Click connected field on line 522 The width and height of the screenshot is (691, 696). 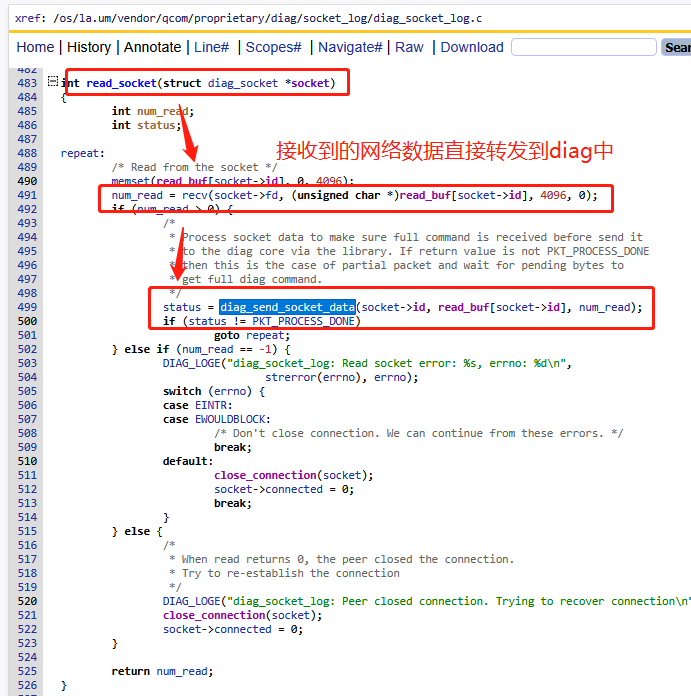tap(243, 629)
